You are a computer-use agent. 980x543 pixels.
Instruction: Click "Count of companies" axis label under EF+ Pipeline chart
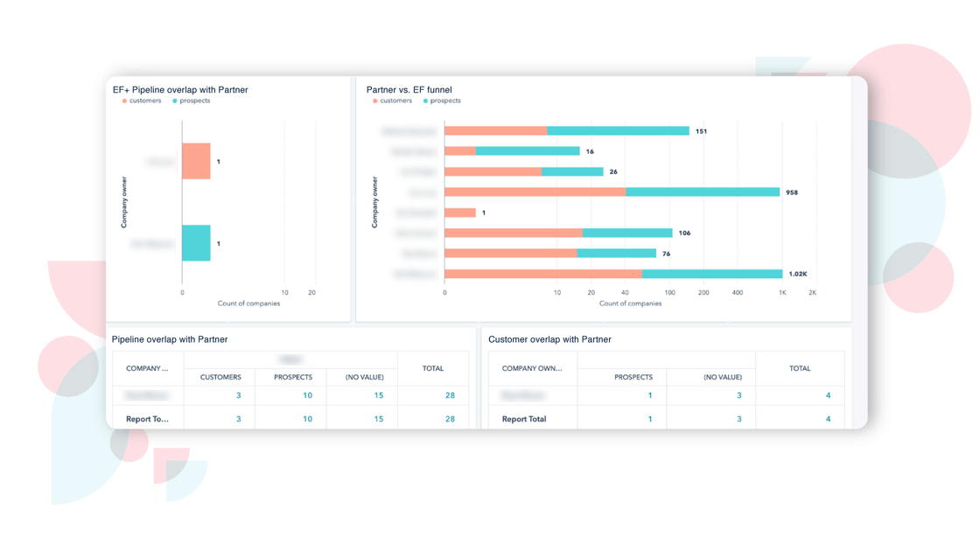tap(248, 303)
